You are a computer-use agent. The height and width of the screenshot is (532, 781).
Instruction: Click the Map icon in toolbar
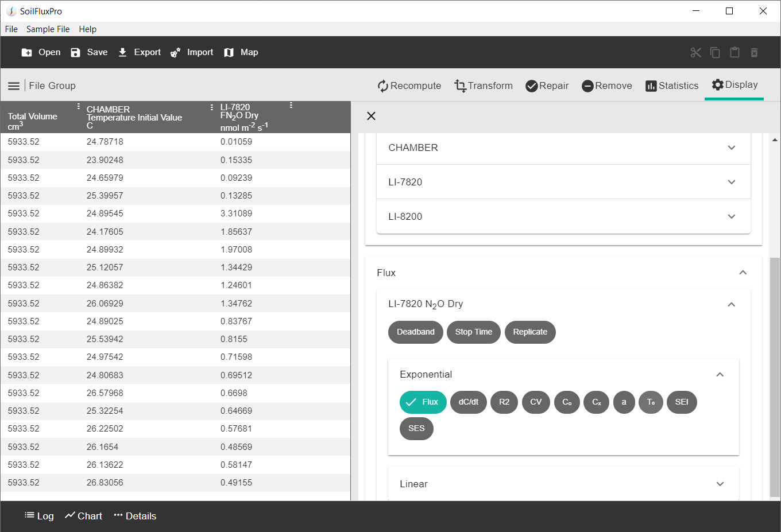(x=229, y=52)
